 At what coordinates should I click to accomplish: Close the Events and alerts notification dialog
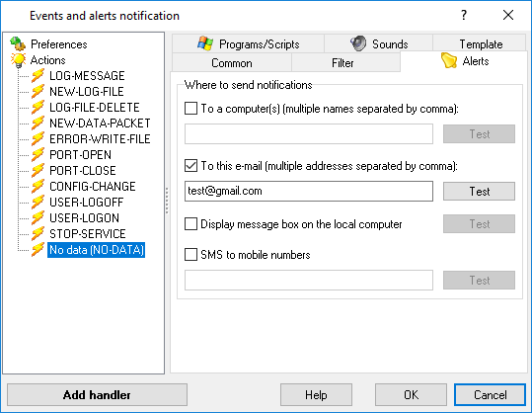click(x=508, y=15)
